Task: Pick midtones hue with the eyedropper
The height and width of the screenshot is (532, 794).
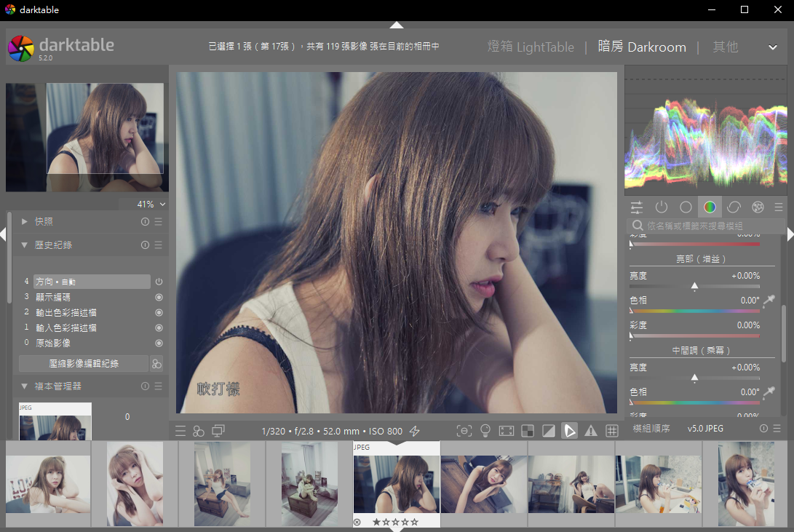Action: coord(769,392)
